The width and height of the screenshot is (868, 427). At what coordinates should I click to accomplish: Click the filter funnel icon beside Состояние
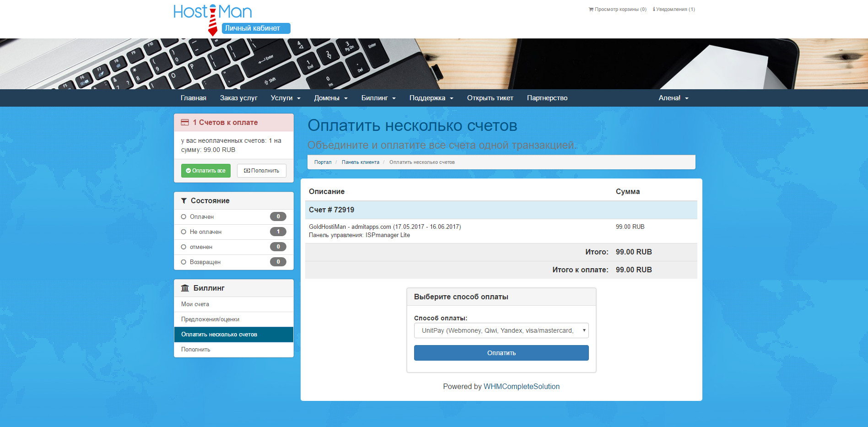point(184,201)
